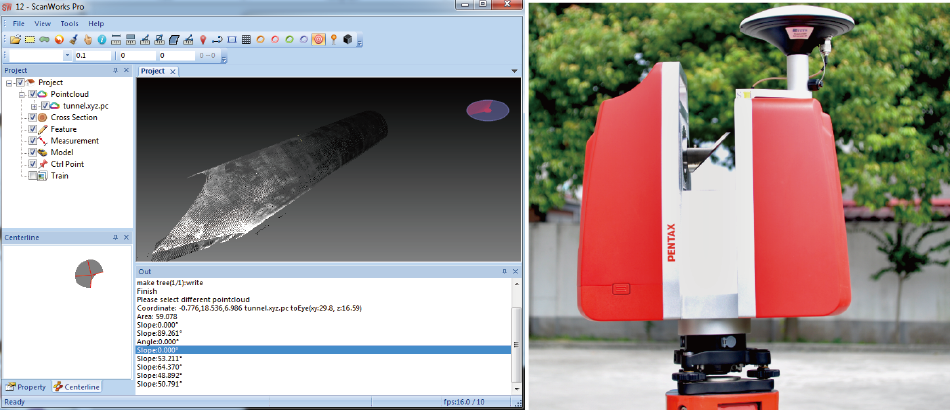Select the Slope:89.261° output line
The height and width of the screenshot is (410, 950).
pyautogui.click(x=159, y=333)
